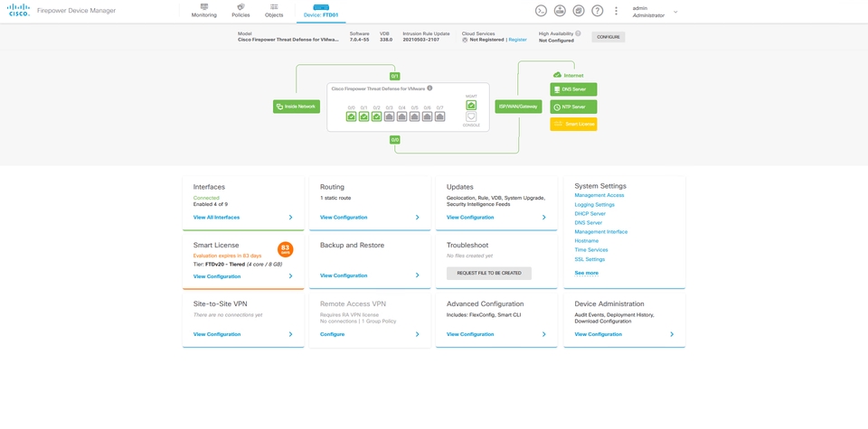Open the help question mark icon
868x429 pixels.
[598, 11]
